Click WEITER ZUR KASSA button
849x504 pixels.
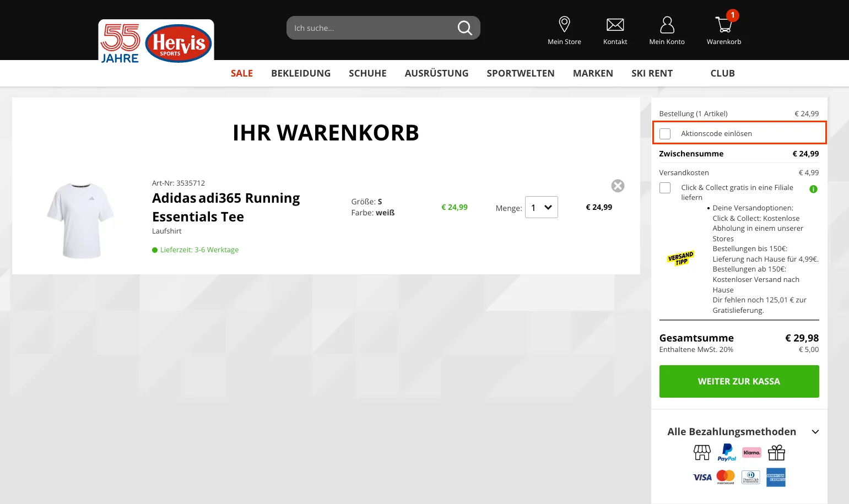pos(739,381)
